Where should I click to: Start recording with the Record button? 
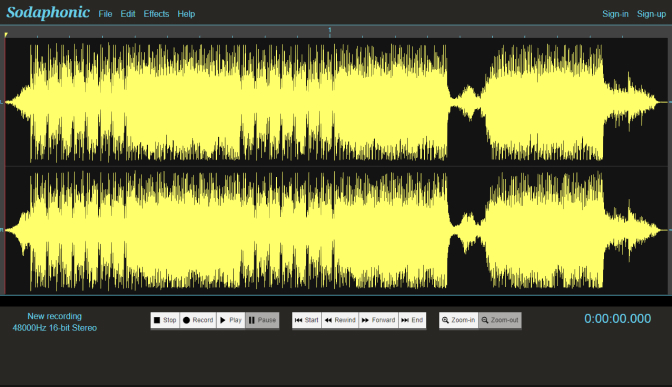198,320
